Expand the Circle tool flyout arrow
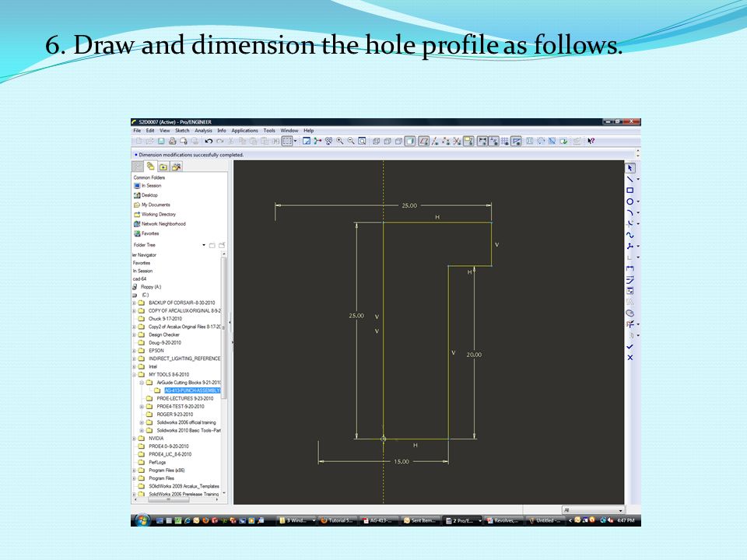The height and width of the screenshot is (560, 747). (x=638, y=201)
